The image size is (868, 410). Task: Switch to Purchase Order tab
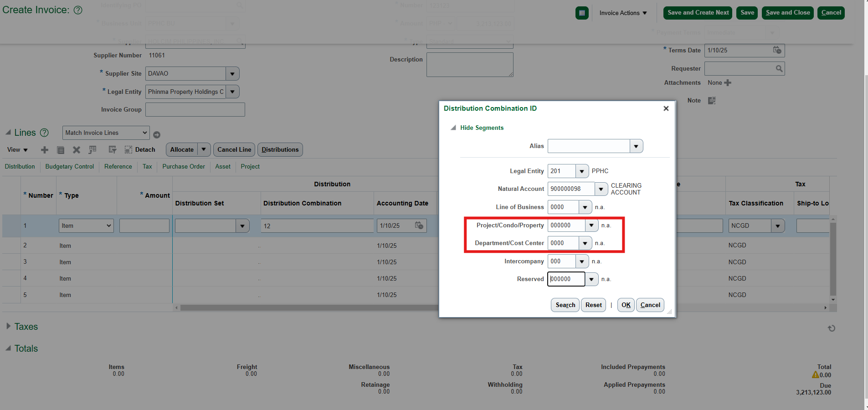pos(184,167)
